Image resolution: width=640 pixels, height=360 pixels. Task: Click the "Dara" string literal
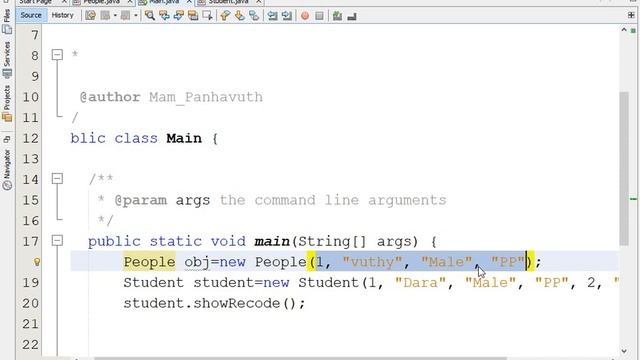[420, 283]
